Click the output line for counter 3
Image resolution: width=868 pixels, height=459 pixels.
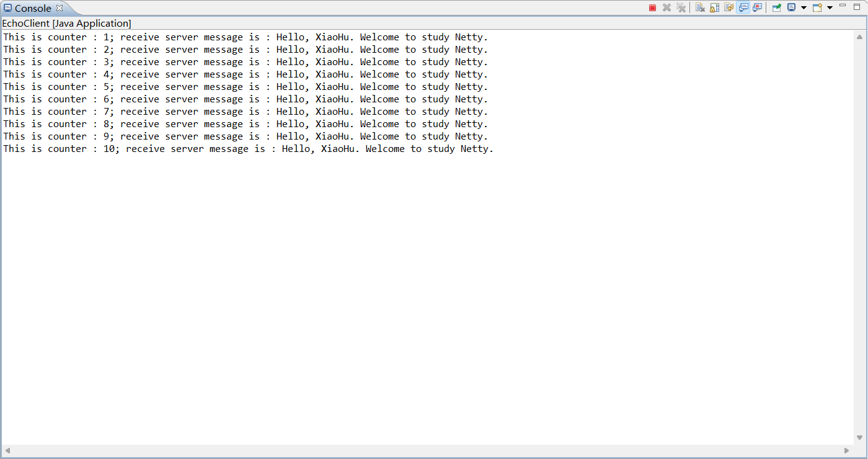point(246,62)
